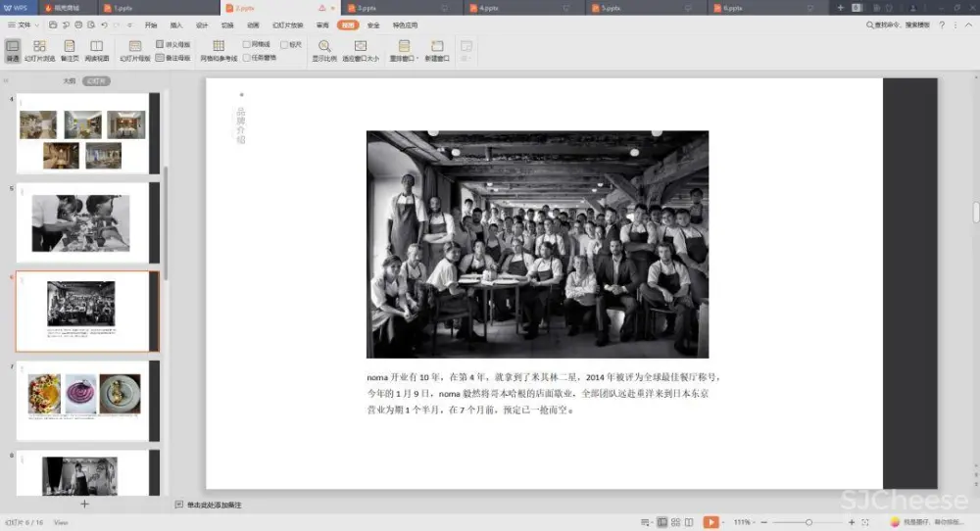Click status bar Normal view icon
Viewport: 980px width, 531px height.
coord(661,522)
